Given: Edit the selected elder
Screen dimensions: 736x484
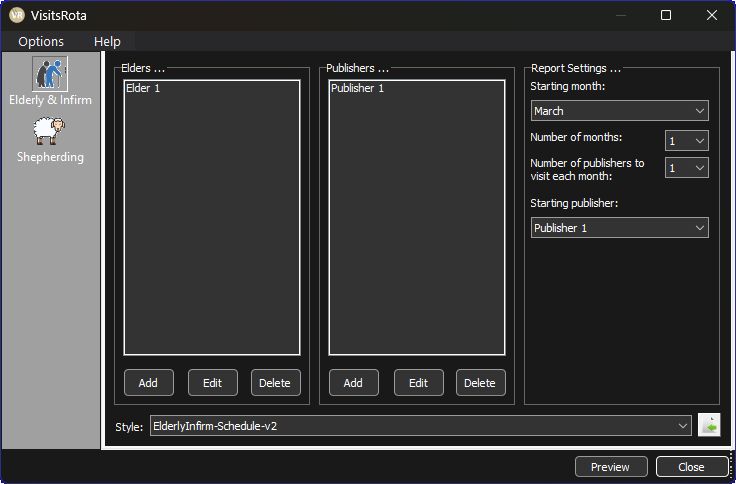Looking at the screenshot, I should pyautogui.click(x=213, y=383).
